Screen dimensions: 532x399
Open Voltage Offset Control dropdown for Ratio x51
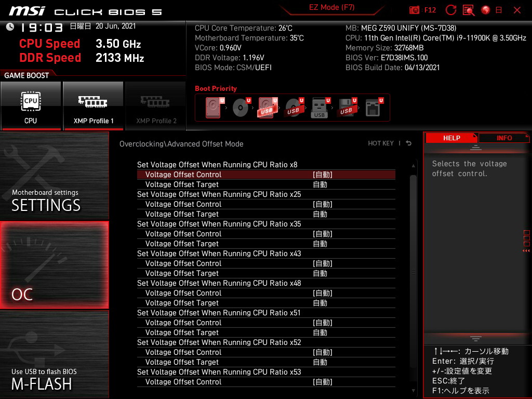[x=266, y=323]
